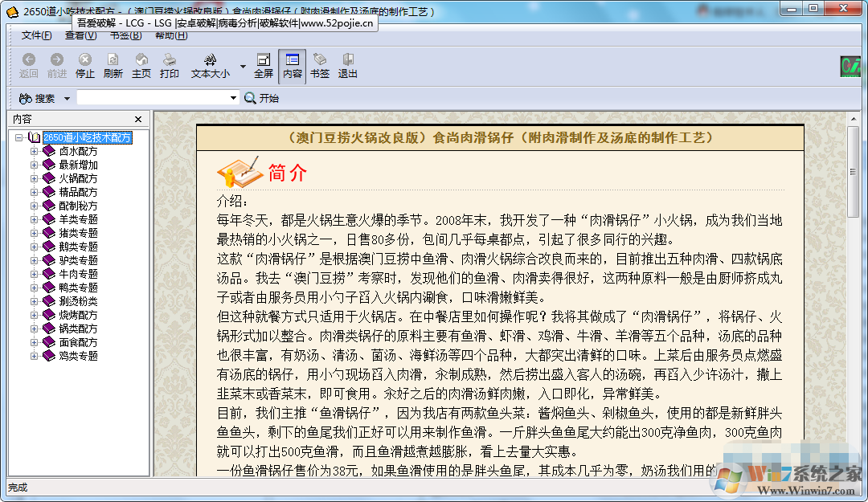This screenshot has width=868, height=502.
Task: Click the 锅类配方 book icon
Action: click(x=49, y=329)
